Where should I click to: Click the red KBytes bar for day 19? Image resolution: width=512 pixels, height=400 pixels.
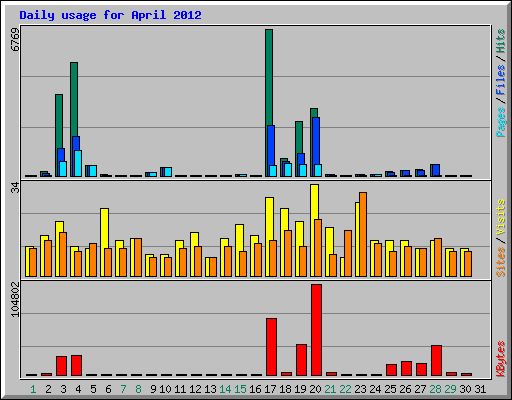pyautogui.click(x=301, y=360)
